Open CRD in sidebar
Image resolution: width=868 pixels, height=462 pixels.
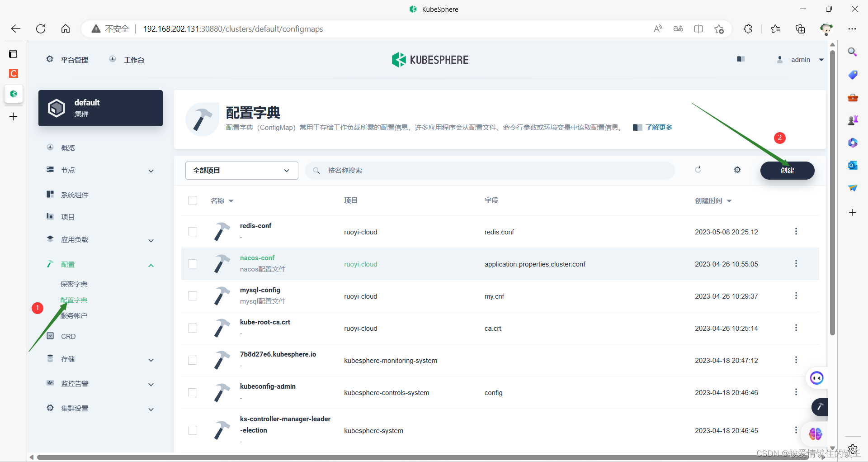[68, 336]
